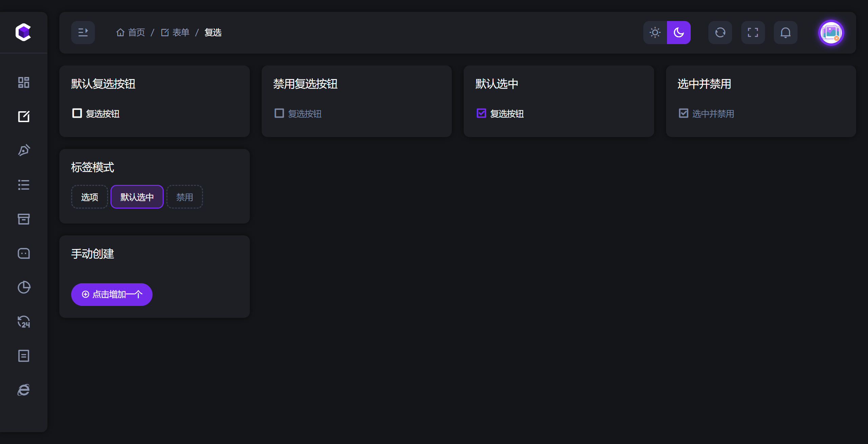Open the archive box sidebar icon

click(x=24, y=219)
